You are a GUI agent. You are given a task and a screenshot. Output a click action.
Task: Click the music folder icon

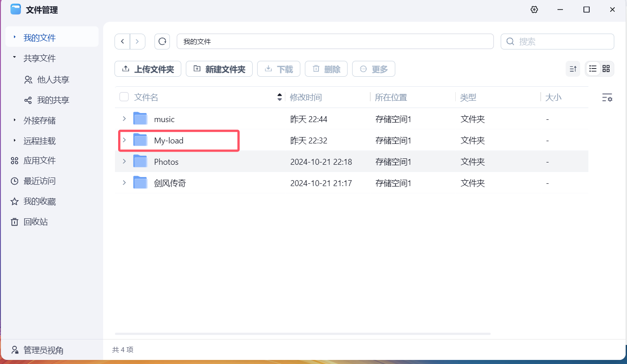click(x=140, y=118)
